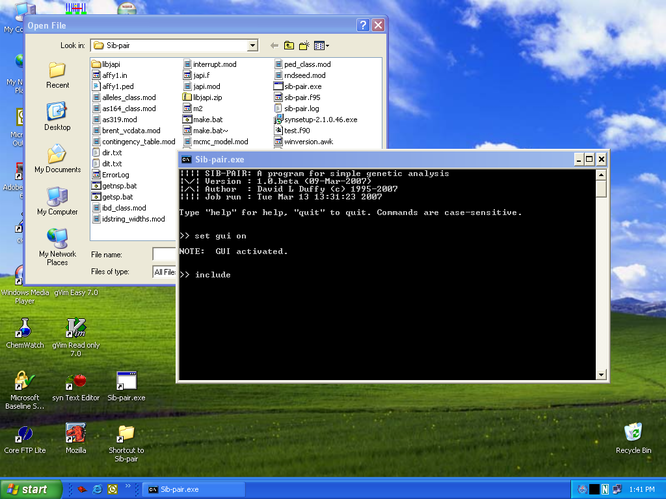Select file idstring_widths.mod
666x499 pixels.
point(129,219)
